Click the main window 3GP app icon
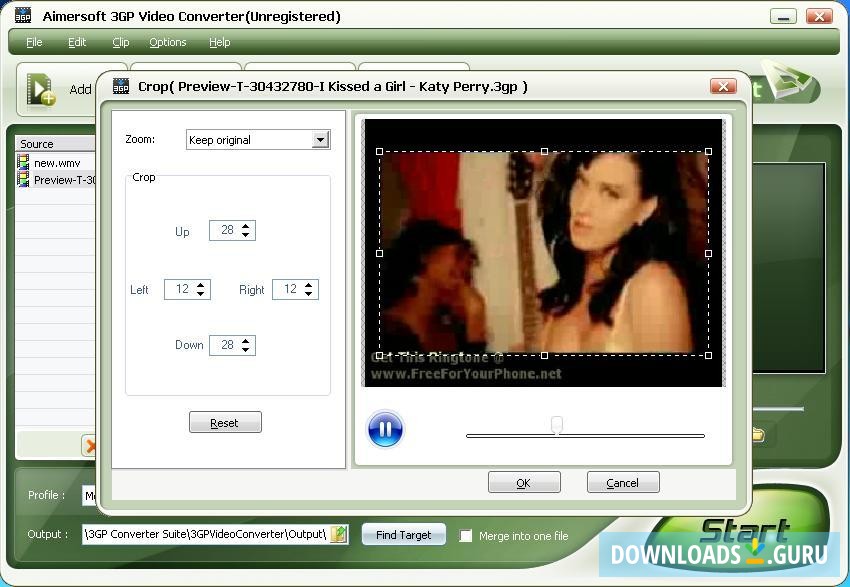This screenshot has width=850, height=587. [23, 16]
